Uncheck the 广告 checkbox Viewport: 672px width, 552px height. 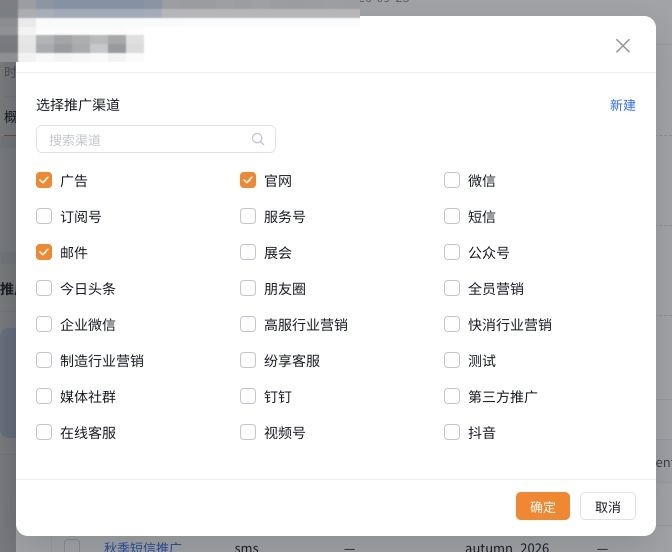(44, 180)
